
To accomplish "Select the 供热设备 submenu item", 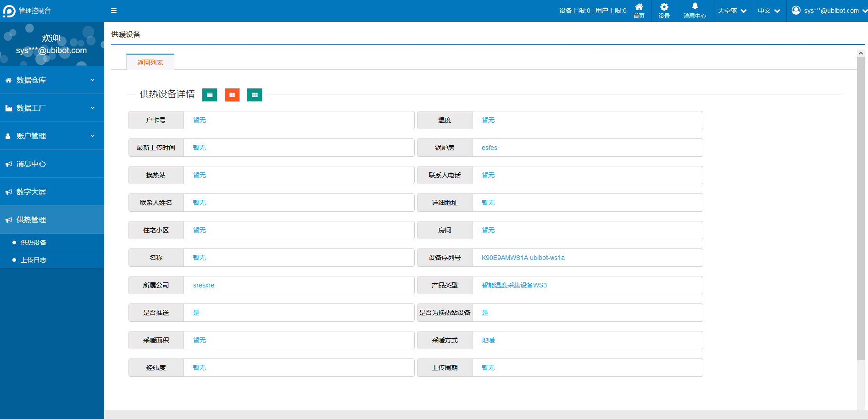I will (52, 243).
